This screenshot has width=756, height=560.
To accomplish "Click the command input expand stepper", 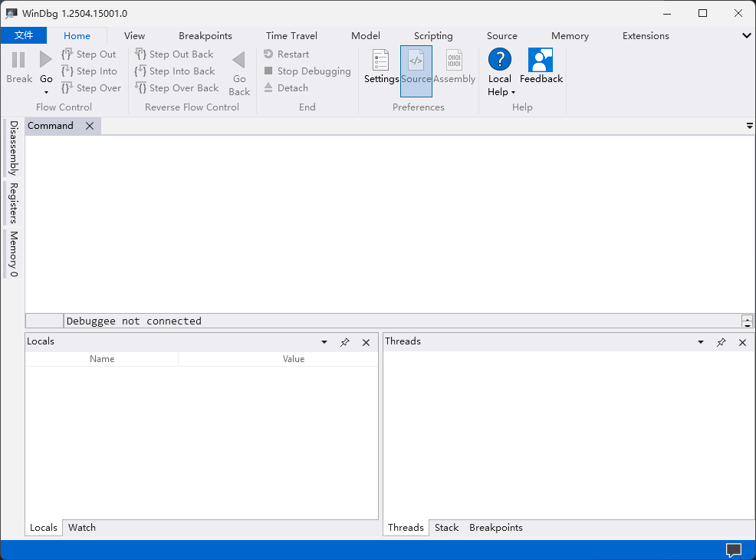I will point(748,321).
